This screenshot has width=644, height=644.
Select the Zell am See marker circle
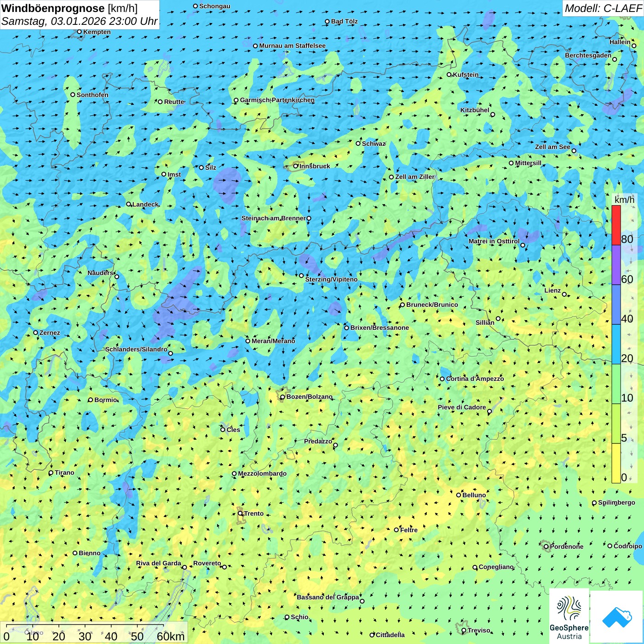(x=574, y=150)
